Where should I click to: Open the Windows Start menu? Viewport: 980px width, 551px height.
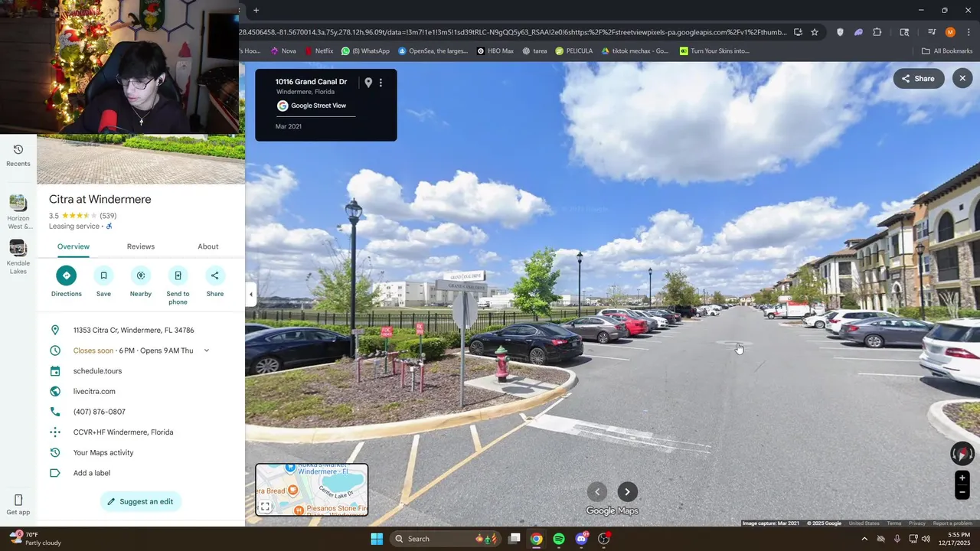377,539
